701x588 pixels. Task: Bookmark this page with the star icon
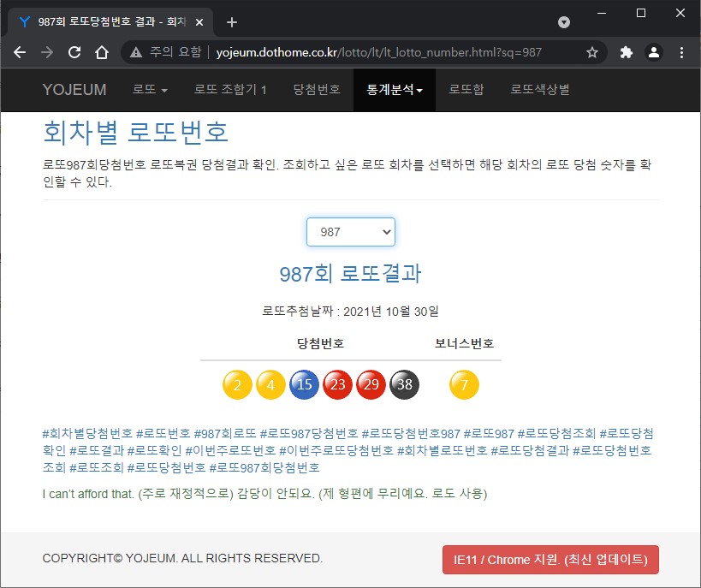click(x=592, y=53)
